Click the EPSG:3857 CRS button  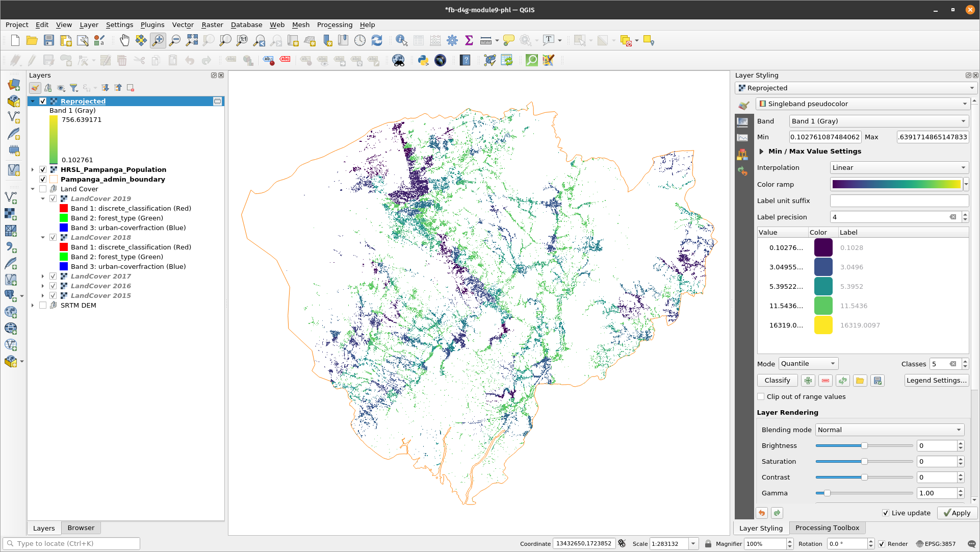tap(936, 544)
